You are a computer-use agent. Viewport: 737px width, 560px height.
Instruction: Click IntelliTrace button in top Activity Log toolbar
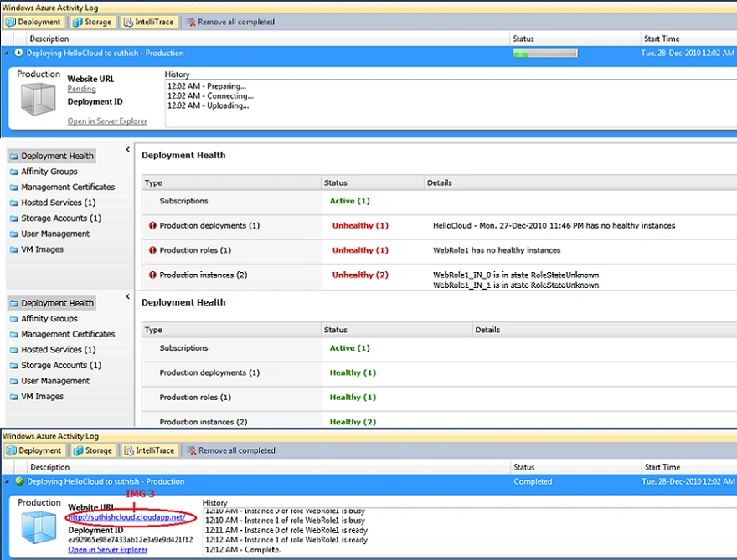[149, 22]
